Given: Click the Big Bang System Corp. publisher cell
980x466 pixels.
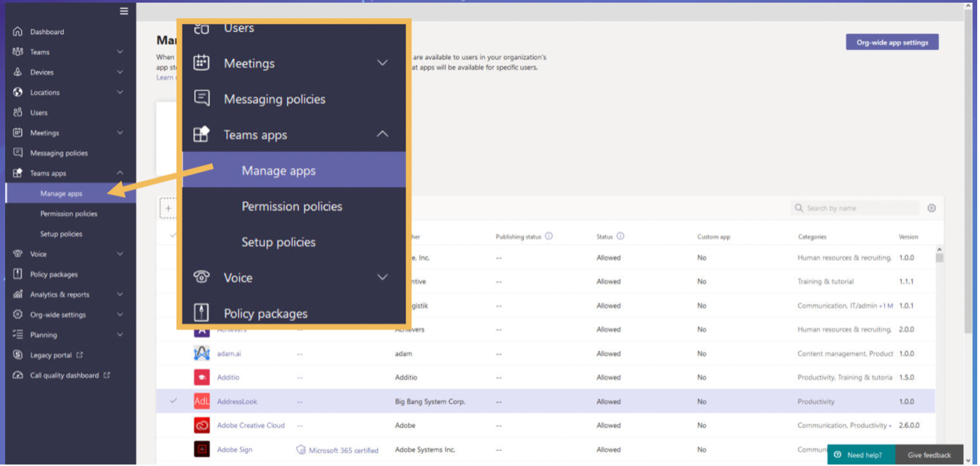Looking at the screenshot, I should (430, 402).
